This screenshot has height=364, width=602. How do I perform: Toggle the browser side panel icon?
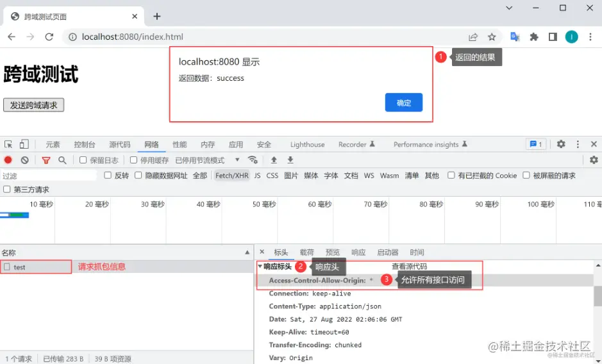pos(553,37)
